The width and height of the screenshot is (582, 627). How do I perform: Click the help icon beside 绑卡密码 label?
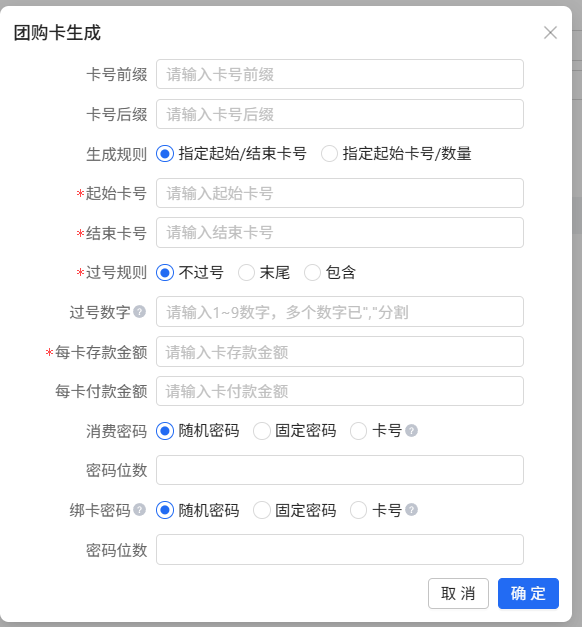[x=140, y=510]
